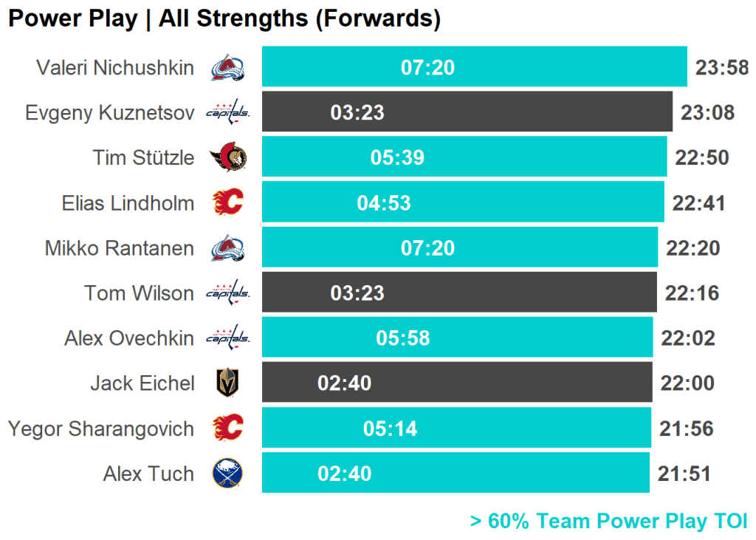Screen dimensions: 756x540
Task: Click the 05:58 label in Ovechkin's bar
Action: pos(402,338)
